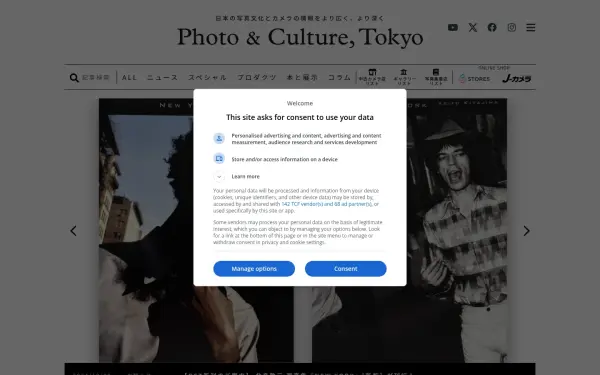Open the gallery list icon
Screen dimensions: 600x375
404,77
